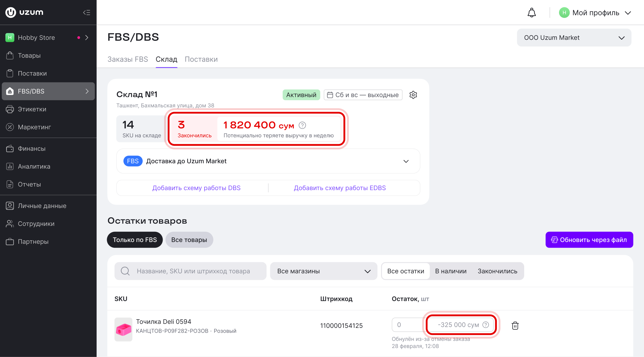Open the ООО Uzum Market dropdown
Image resolution: width=644 pixels, height=357 pixels.
pyautogui.click(x=574, y=37)
